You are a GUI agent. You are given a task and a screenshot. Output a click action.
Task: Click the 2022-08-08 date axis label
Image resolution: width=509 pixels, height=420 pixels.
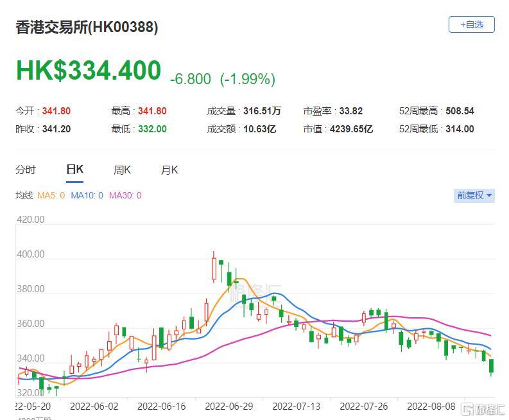tap(431, 407)
